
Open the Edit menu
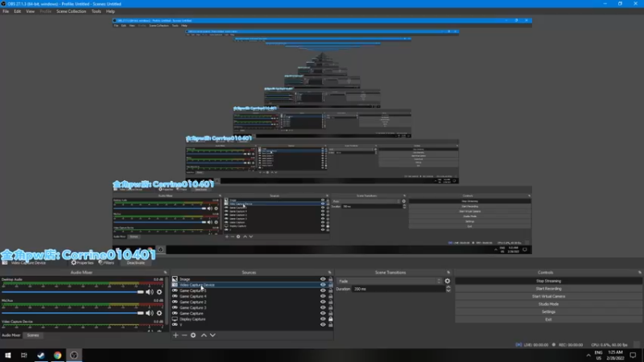(17, 11)
